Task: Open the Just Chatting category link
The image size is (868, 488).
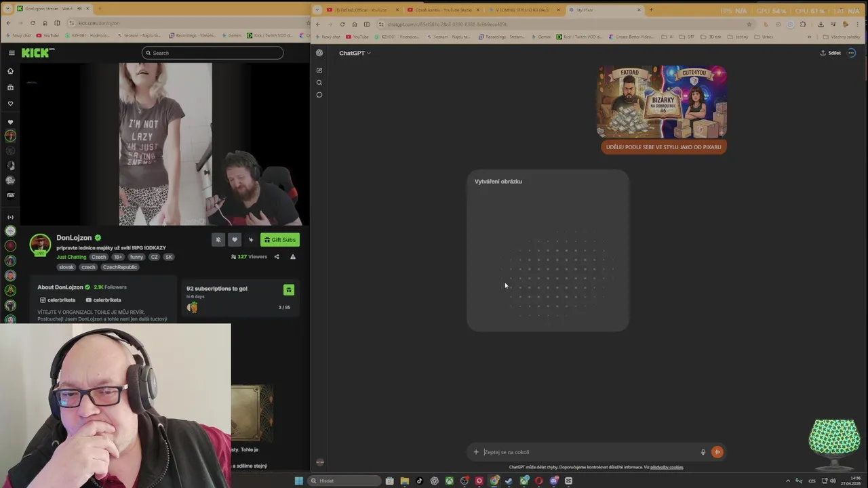Action: click(71, 257)
